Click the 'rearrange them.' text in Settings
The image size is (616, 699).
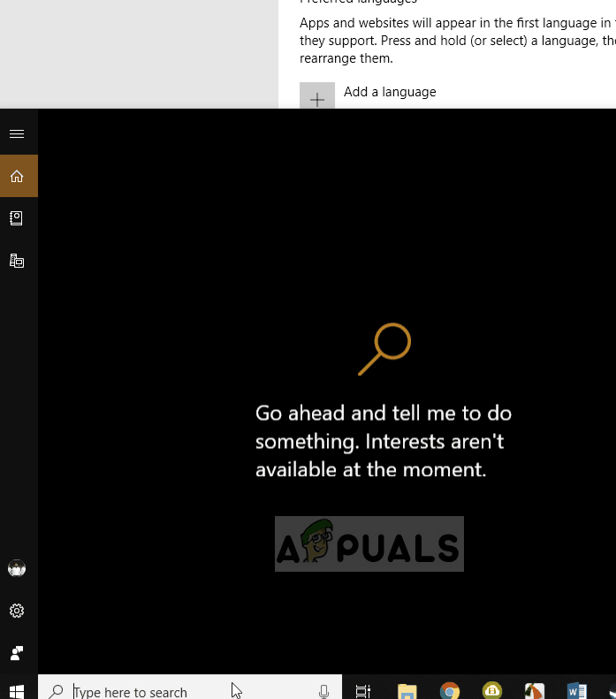coord(346,58)
